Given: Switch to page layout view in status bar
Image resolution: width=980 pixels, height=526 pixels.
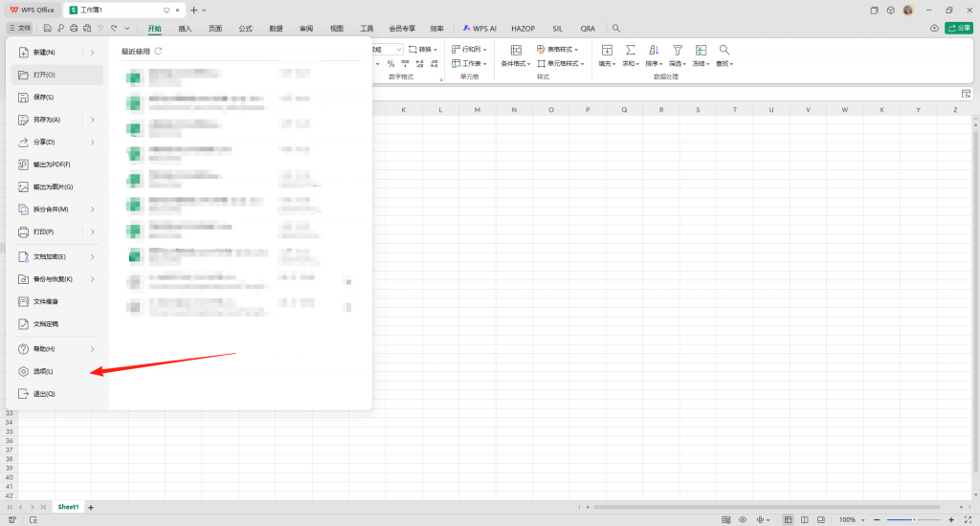Looking at the screenshot, I should [x=805, y=519].
